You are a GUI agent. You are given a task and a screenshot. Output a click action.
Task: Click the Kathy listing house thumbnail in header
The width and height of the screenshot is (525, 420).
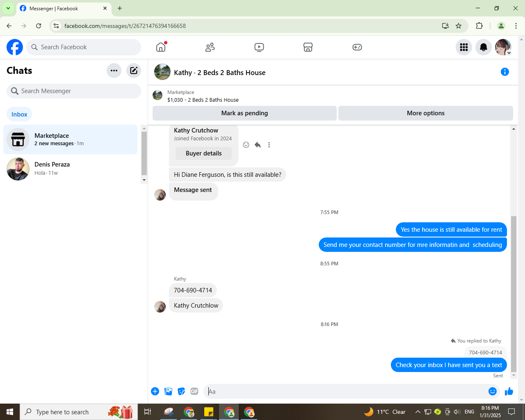tap(162, 72)
